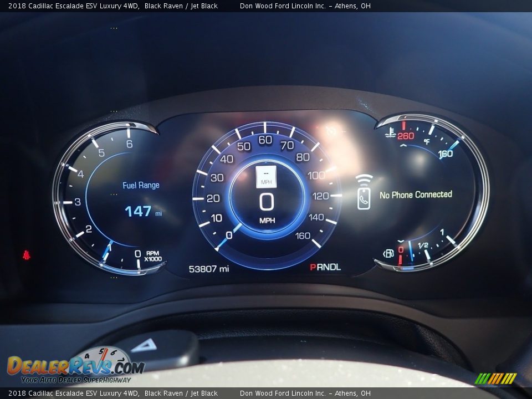Click the coolant temperature icon
The image size is (532, 399).
[x=391, y=132]
